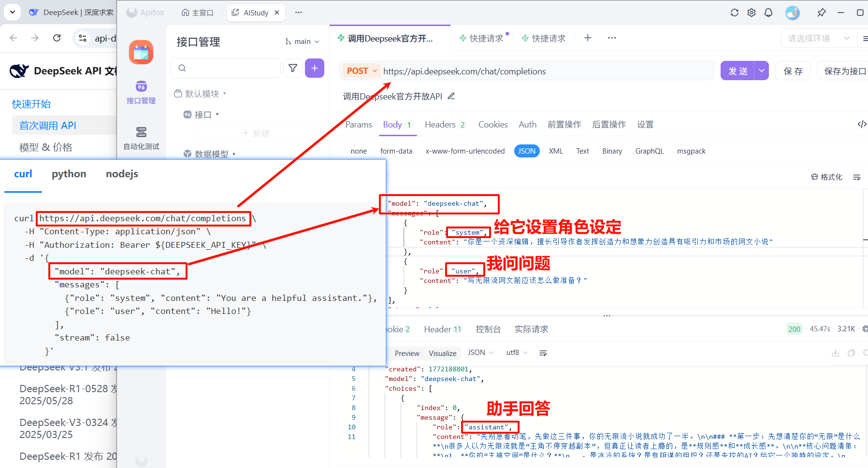Open the notifications bell in Apifox
The width and height of the screenshot is (868, 468).
tap(768, 13)
